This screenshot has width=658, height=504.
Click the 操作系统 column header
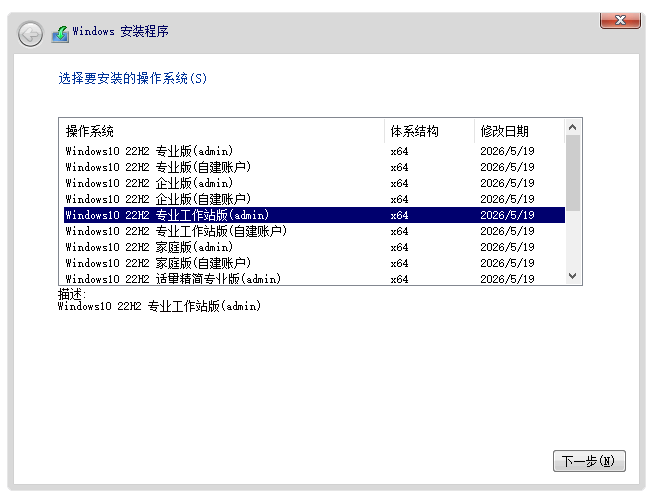click(x=222, y=131)
